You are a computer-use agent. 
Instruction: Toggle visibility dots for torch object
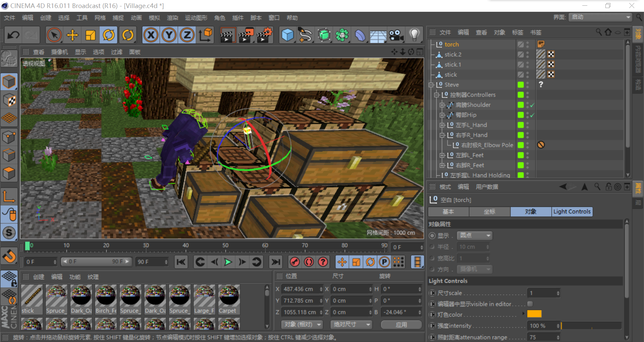pos(528,45)
